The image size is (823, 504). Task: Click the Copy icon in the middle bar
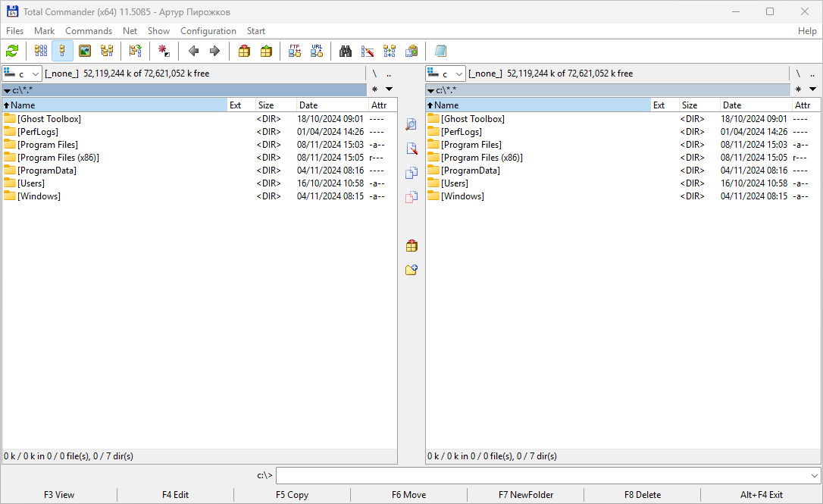(x=411, y=173)
